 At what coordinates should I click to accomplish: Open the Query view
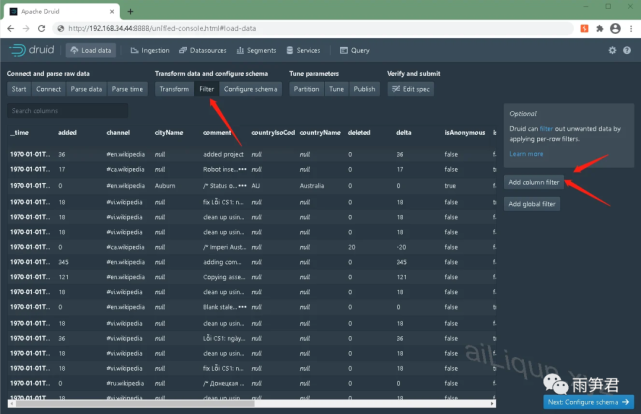point(355,50)
